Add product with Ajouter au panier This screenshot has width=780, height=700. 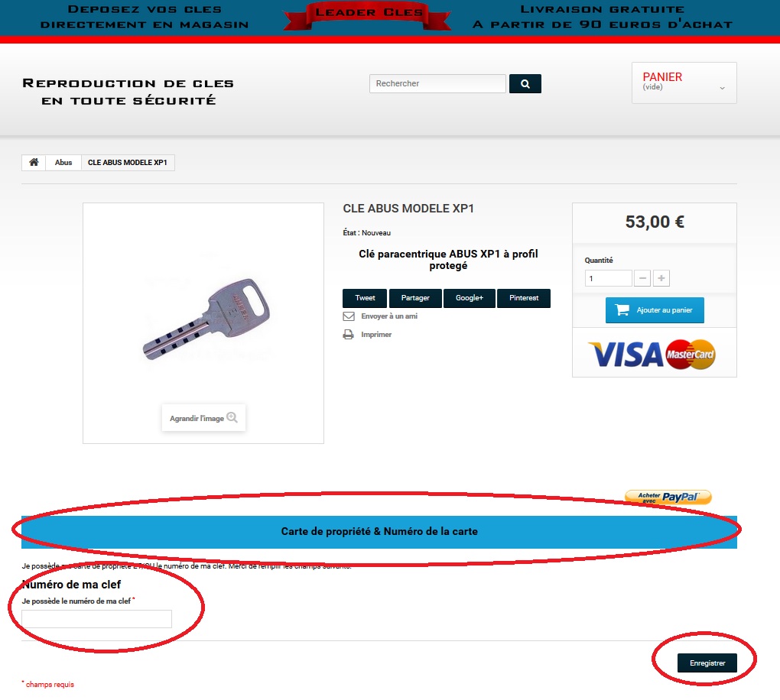(x=655, y=310)
